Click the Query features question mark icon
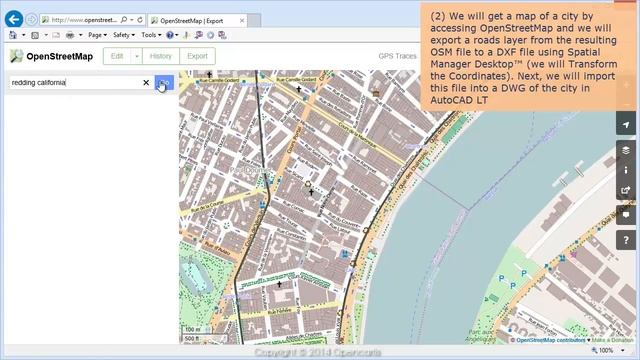The width and height of the screenshot is (640, 360). point(626,240)
